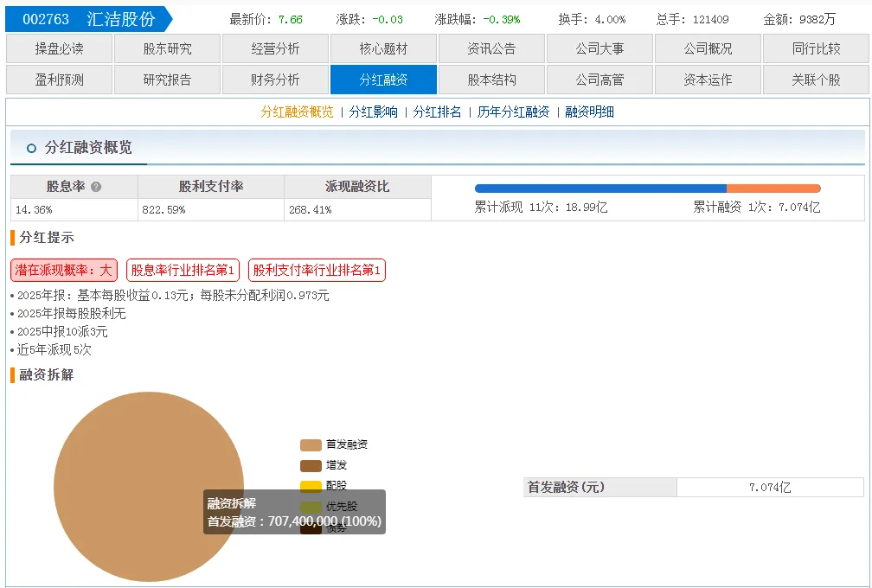Open 融资明细 section link
Viewport: 872px width, 588px height.
[589, 112]
